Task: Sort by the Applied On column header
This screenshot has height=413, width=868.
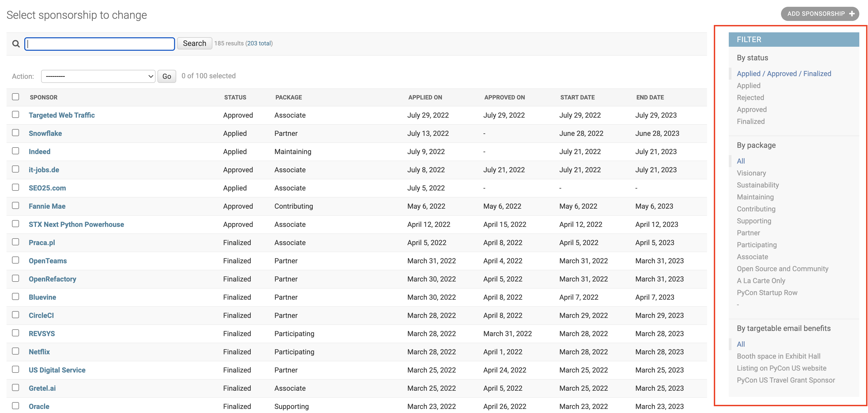Action: click(425, 97)
